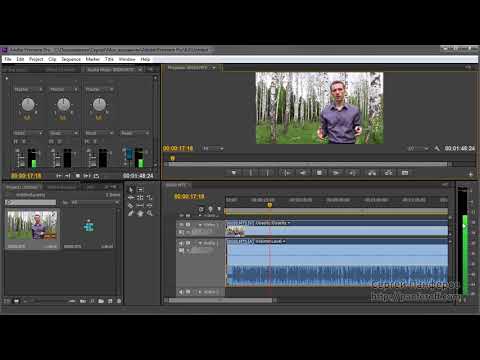Image resolution: width=480 pixels, height=360 pixels.
Task: Export a frame with the camera icon
Action: point(405,173)
